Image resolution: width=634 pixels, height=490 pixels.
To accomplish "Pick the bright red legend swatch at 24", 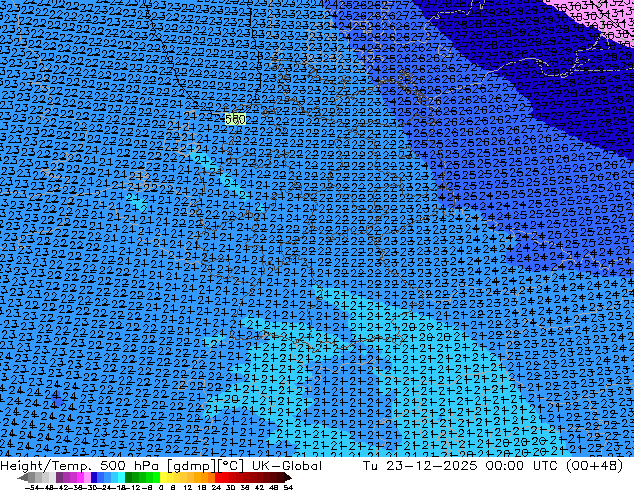I will click(218, 477).
